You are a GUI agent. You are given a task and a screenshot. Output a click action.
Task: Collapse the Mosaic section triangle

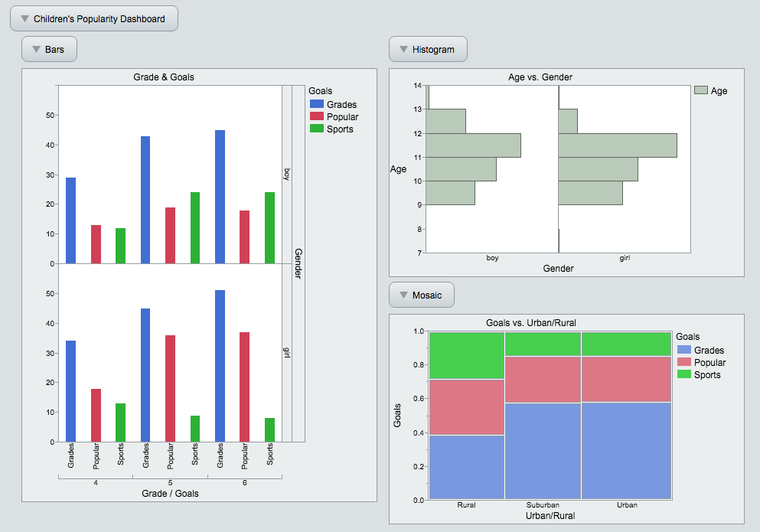point(403,295)
